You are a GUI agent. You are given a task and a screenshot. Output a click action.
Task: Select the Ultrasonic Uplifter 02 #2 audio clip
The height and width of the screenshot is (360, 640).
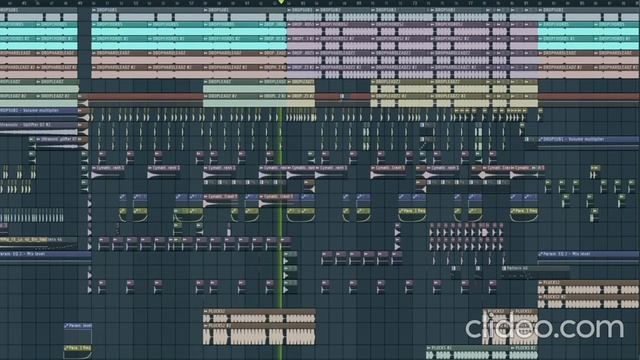39,129
